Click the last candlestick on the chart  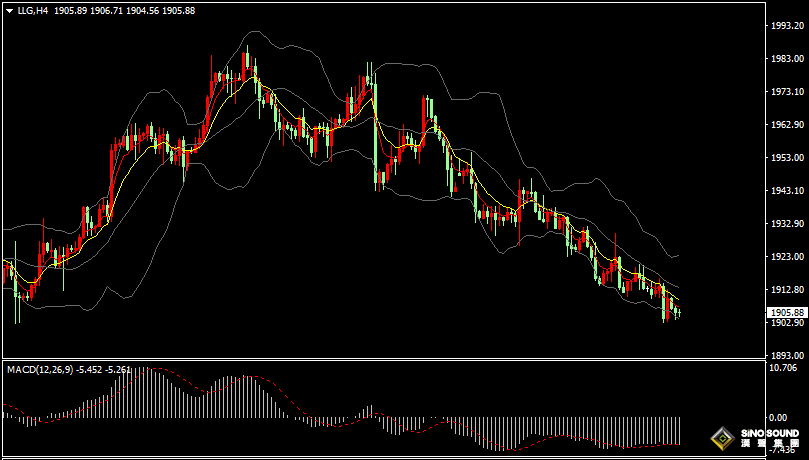tap(678, 313)
